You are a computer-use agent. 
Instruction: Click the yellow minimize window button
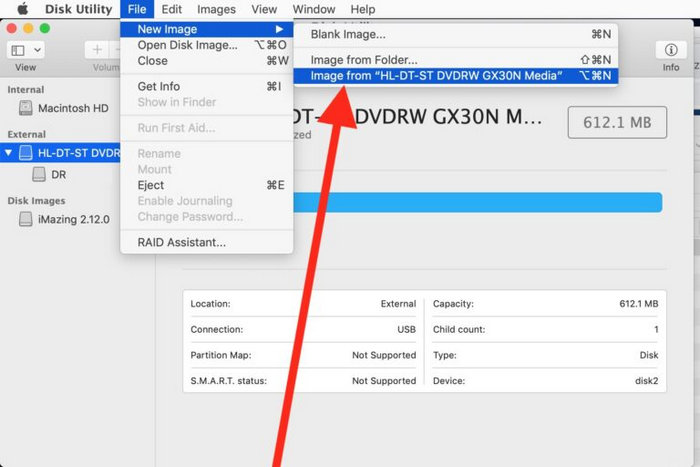click(28, 29)
